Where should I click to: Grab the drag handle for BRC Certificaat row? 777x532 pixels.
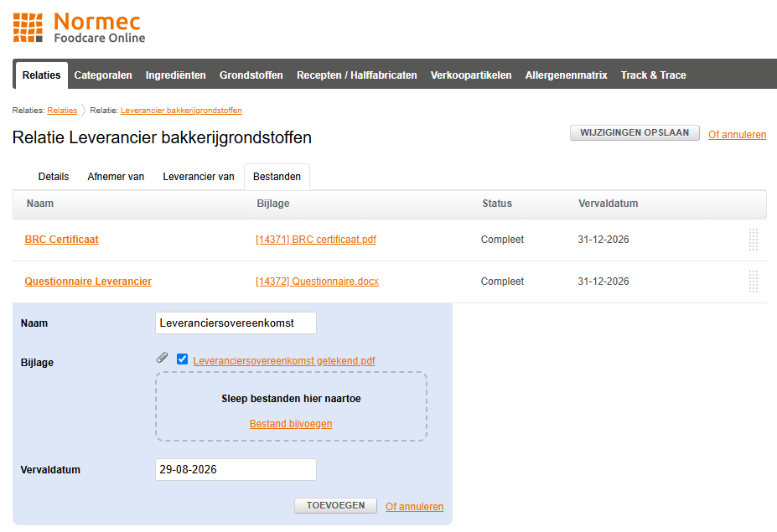pos(753,240)
